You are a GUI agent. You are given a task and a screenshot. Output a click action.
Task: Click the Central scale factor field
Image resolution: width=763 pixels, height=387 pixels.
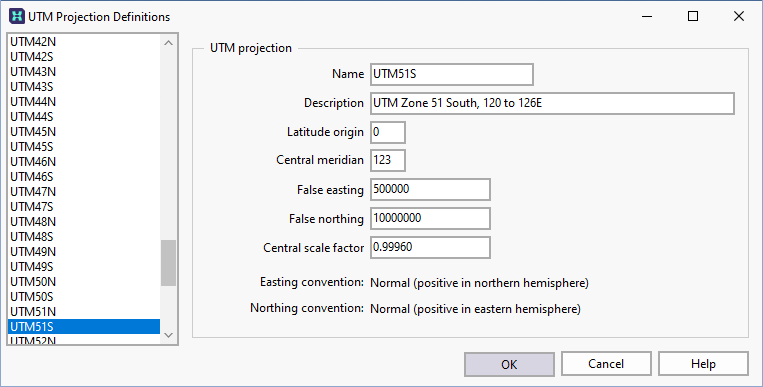(430, 247)
